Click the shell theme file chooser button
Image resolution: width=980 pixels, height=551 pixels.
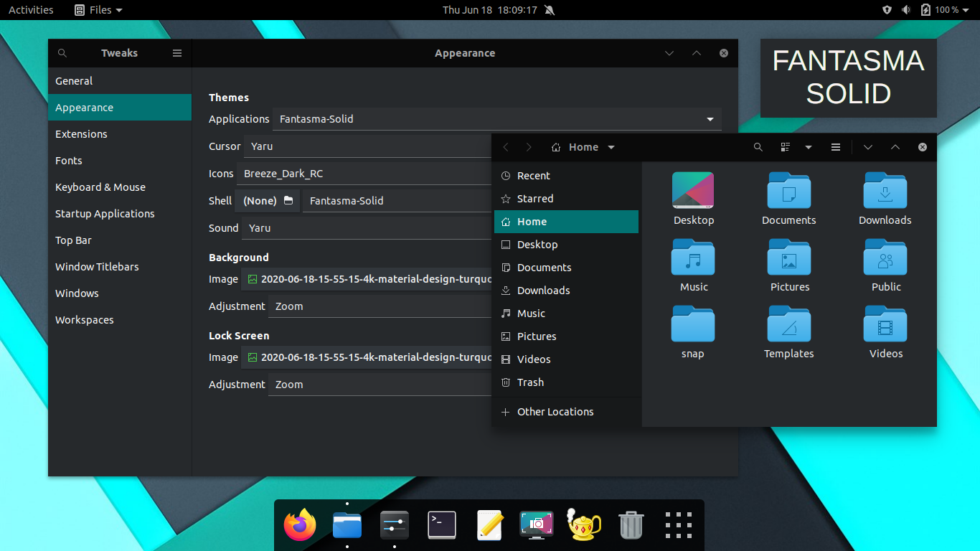[268, 201]
